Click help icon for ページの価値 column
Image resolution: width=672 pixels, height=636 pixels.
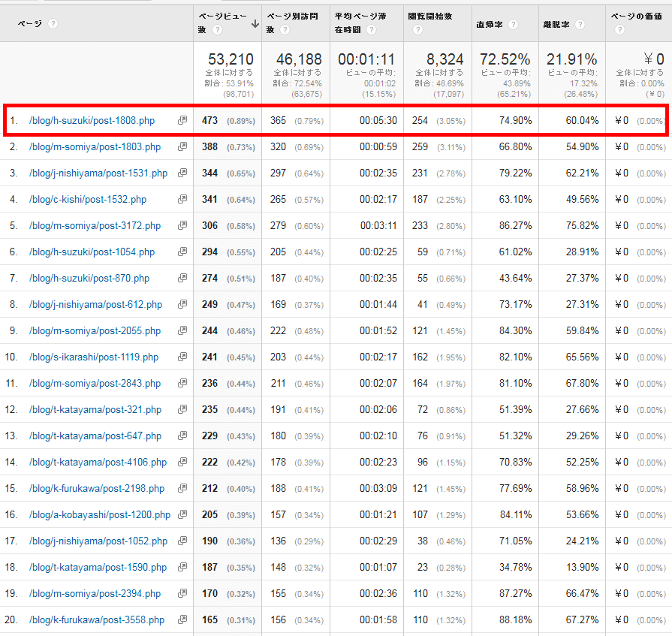tap(619, 30)
